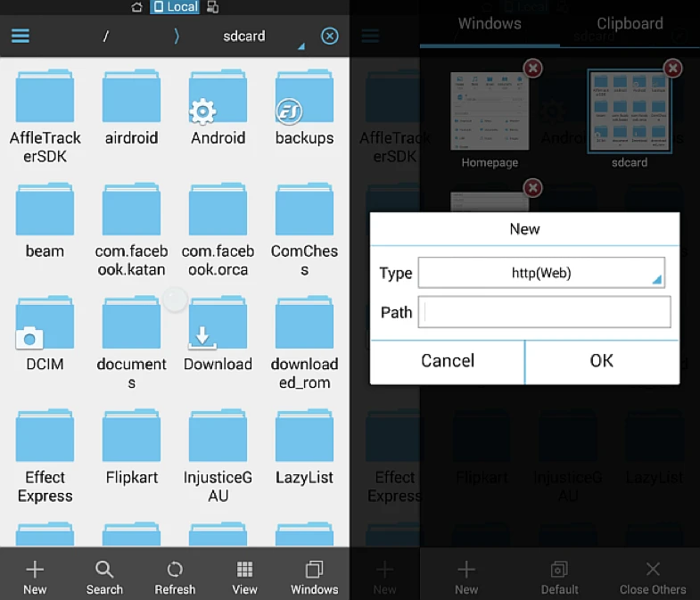700x600 pixels.
Task: Confirm the New dialog with OK
Action: tap(602, 361)
